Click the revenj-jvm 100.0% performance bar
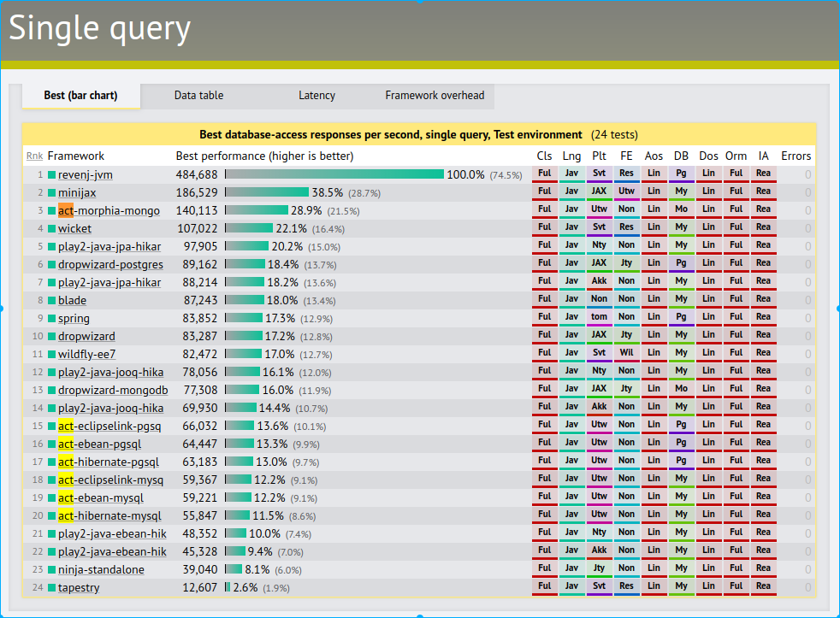Screen dimensions: 840x618 (x=334, y=174)
